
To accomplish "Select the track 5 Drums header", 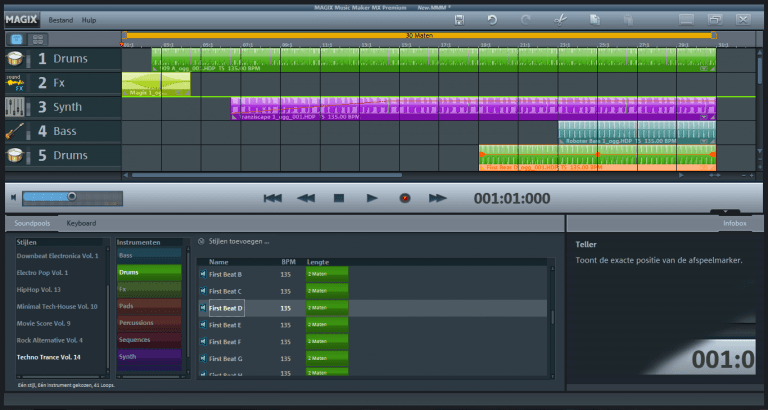I will [63, 156].
